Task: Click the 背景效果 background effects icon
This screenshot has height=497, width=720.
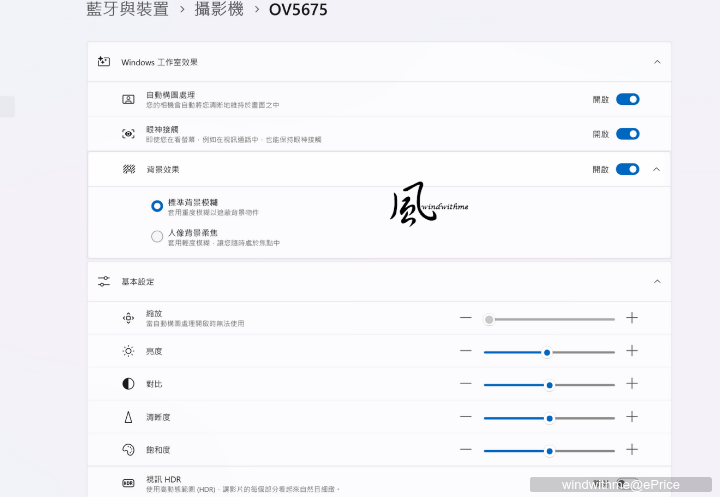Action: tap(128, 169)
